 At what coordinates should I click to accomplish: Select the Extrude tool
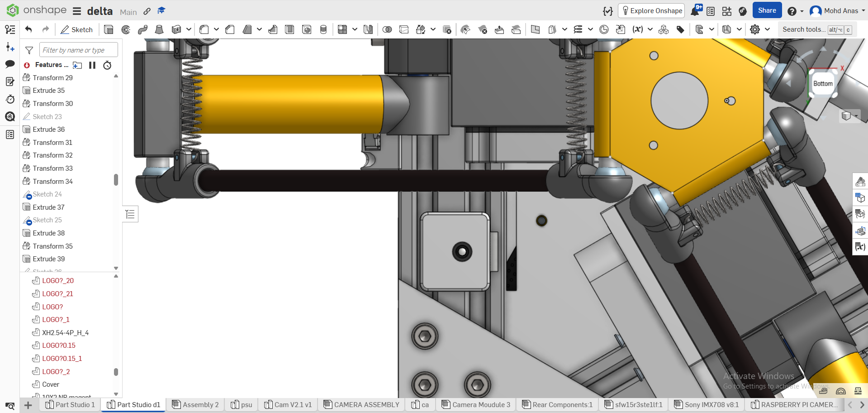pyautogui.click(x=109, y=29)
